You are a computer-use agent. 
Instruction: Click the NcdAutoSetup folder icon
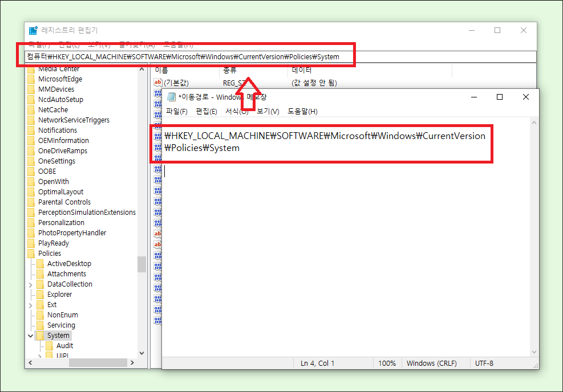(31, 99)
